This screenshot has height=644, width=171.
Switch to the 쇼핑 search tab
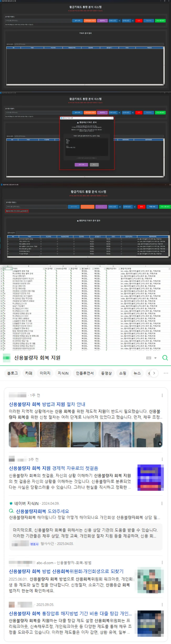(x=122, y=373)
